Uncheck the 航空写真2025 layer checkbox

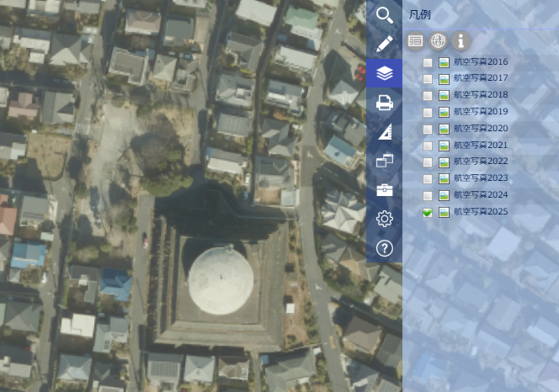pos(428,212)
